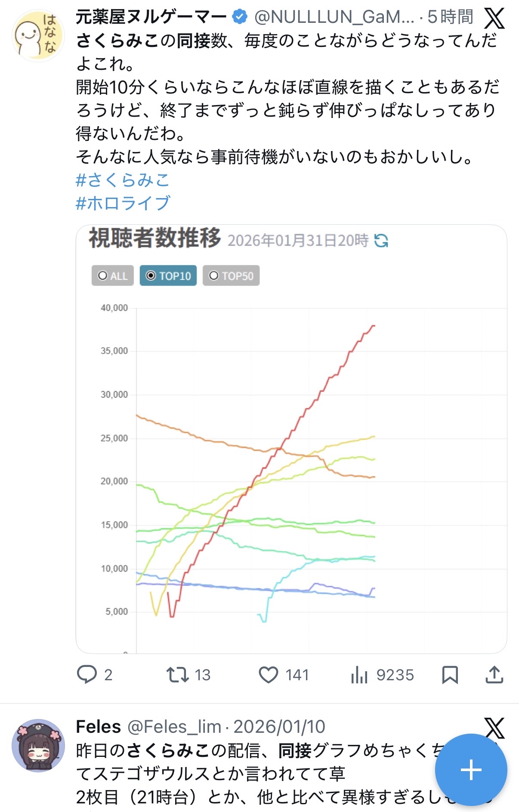519x812 pixels.
Task: Open the #ホロライブ hashtag link
Action: (x=123, y=203)
